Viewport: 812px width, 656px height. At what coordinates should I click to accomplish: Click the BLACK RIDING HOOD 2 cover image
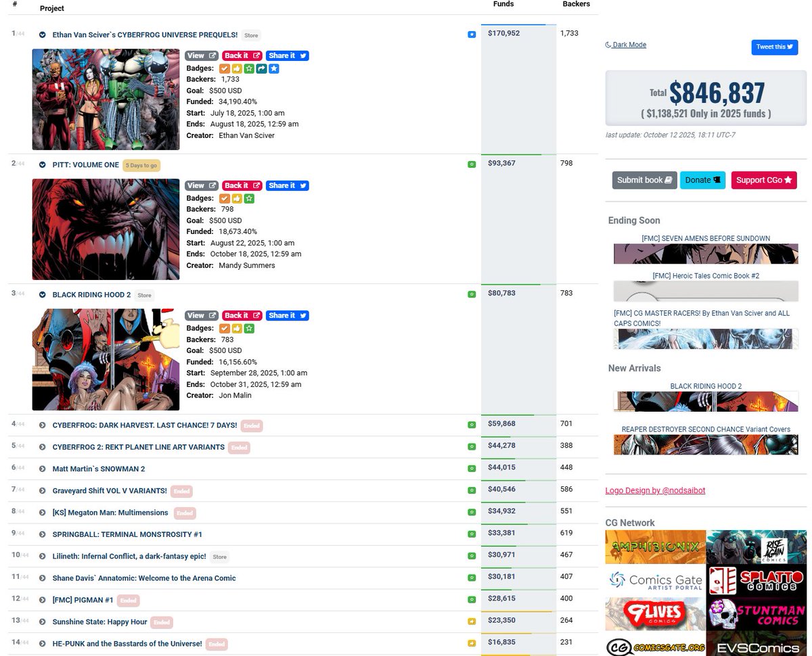106,360
